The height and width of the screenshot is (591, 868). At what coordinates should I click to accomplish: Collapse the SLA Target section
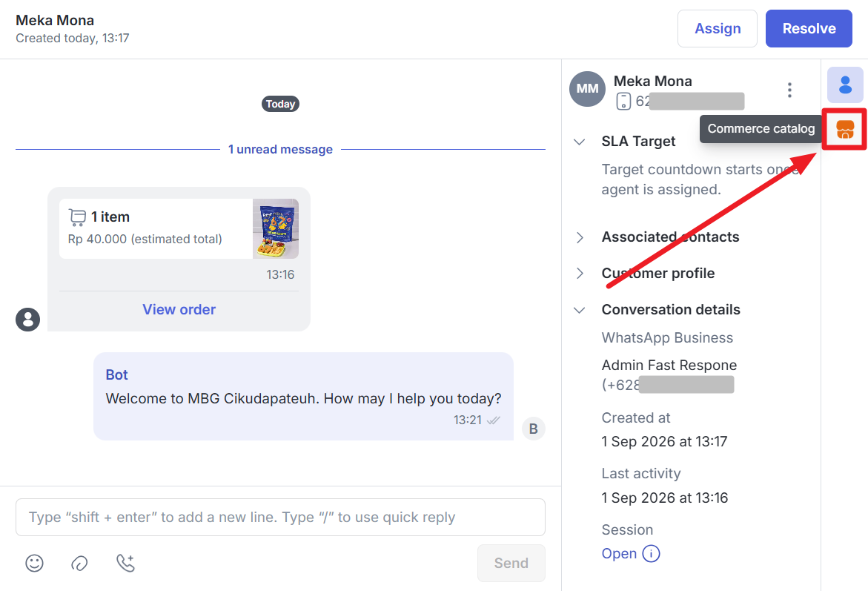(579, 142)
